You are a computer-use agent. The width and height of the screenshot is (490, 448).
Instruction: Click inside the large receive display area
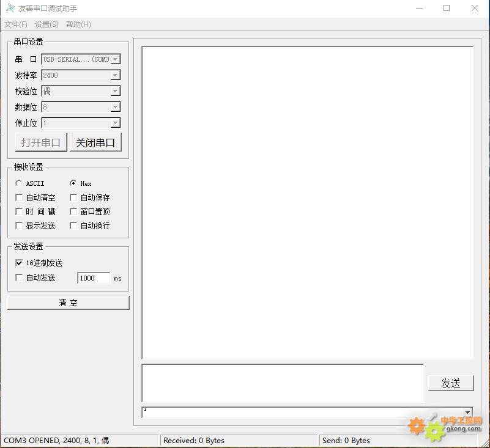coord(308,203)
